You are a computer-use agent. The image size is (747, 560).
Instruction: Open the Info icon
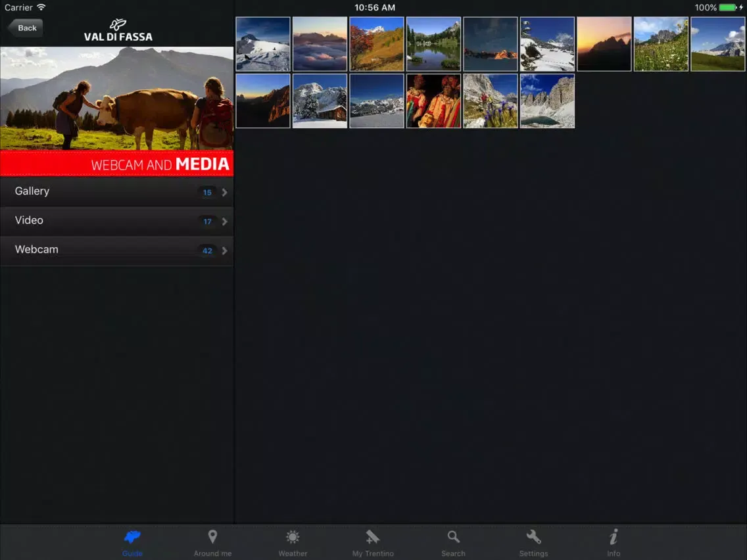tap(614, 536)
